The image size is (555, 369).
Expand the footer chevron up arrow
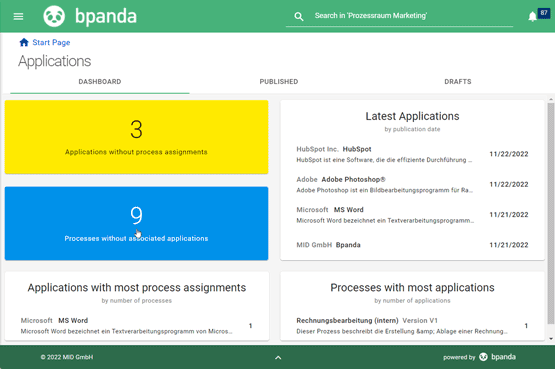pyautogui.click(x=278, y=358)
